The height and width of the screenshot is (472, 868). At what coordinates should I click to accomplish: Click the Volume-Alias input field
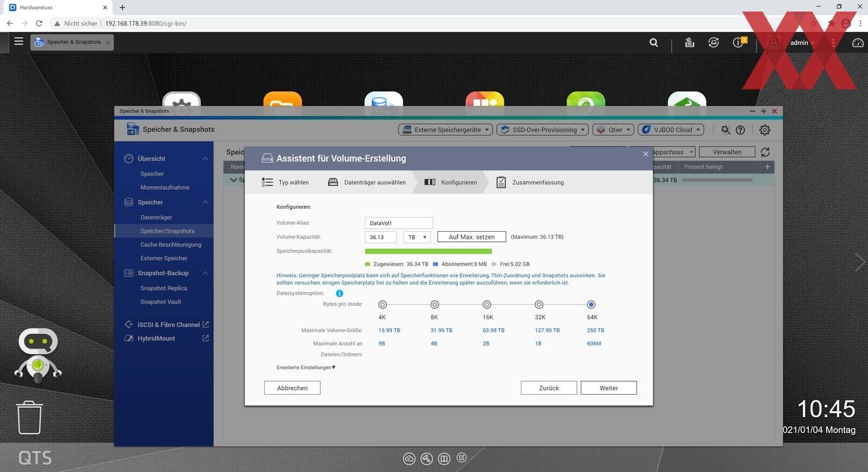point(399,223)
